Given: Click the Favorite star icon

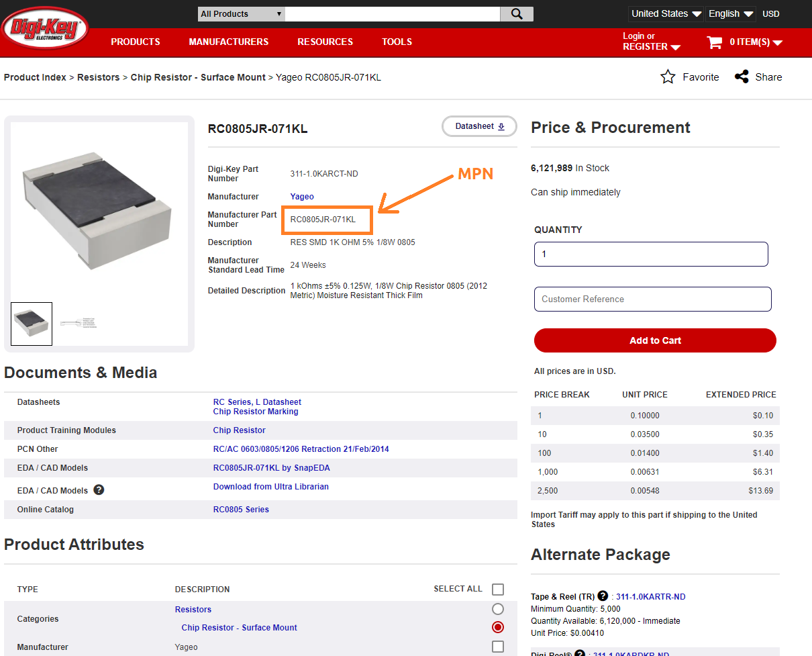Looking at the screenshot, I should coord(668,77).
